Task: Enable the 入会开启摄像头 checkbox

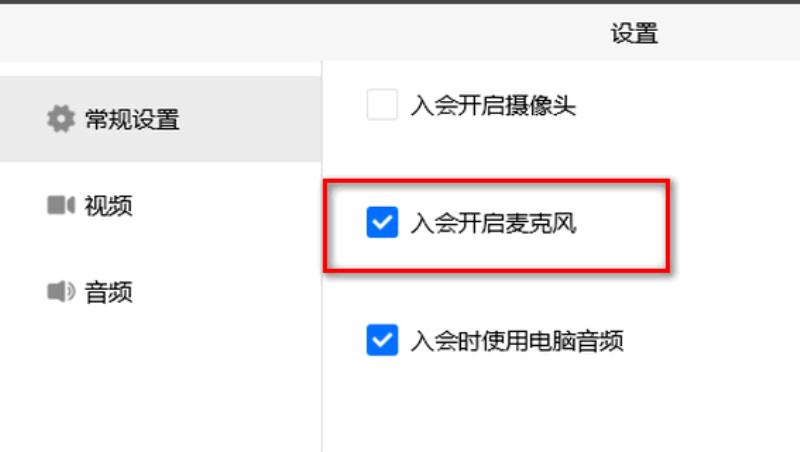Action: pos(382,105)
